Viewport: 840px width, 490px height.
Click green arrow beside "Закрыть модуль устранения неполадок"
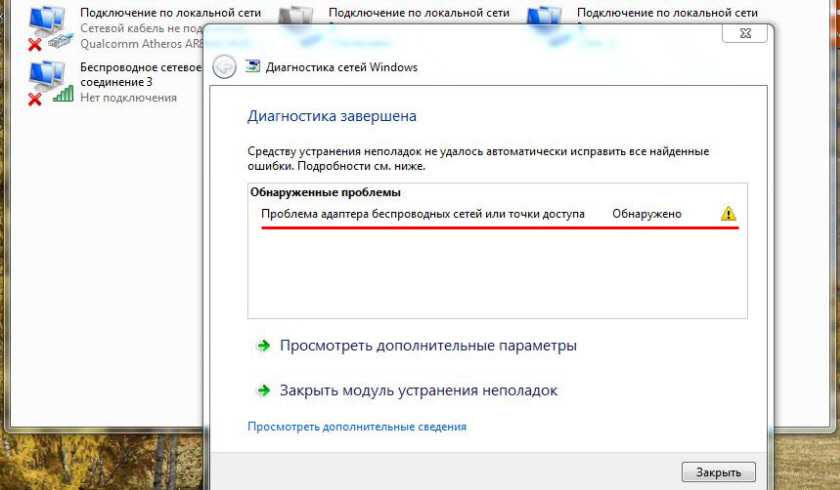point(263,391)
